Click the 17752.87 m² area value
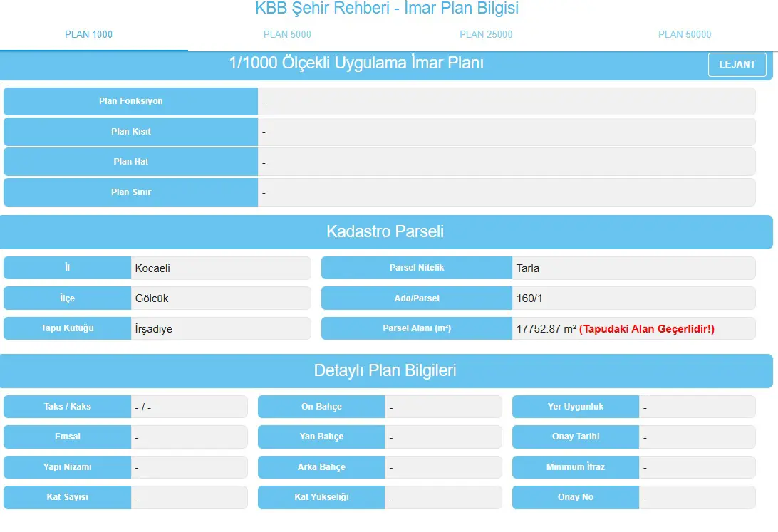Screen dimensions: 778x532 [x=546, y=329]
